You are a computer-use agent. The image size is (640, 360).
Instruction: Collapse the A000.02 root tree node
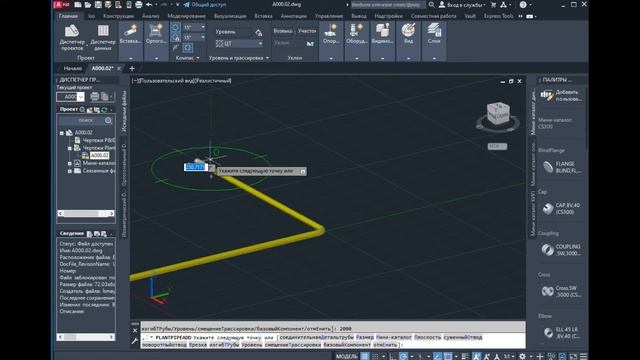62,133
